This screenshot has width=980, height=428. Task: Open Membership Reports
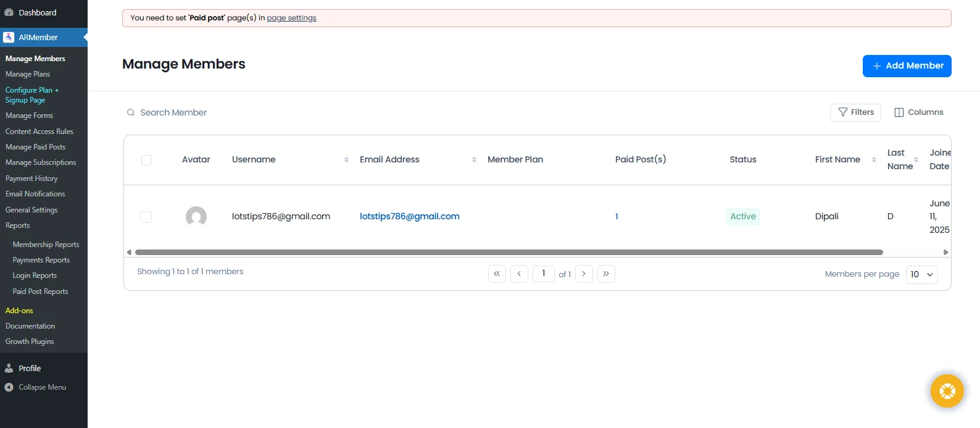(x=46, y=245)
